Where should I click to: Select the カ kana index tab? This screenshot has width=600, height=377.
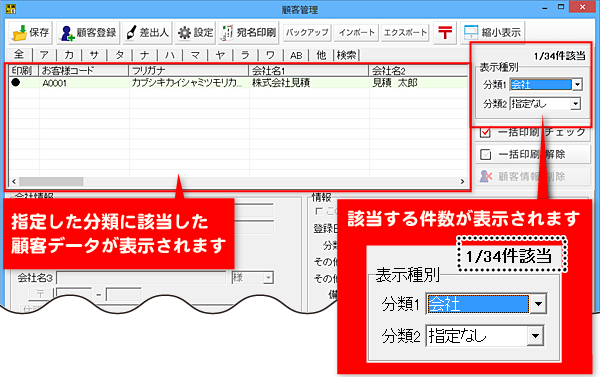pos(69,55)
